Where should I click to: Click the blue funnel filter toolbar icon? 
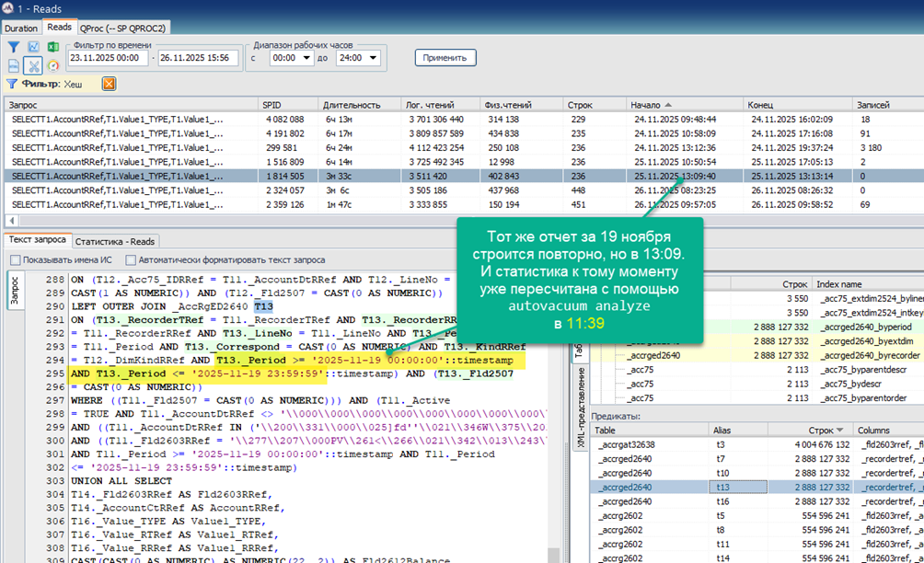pyautogui.click(x=14, y=48)
